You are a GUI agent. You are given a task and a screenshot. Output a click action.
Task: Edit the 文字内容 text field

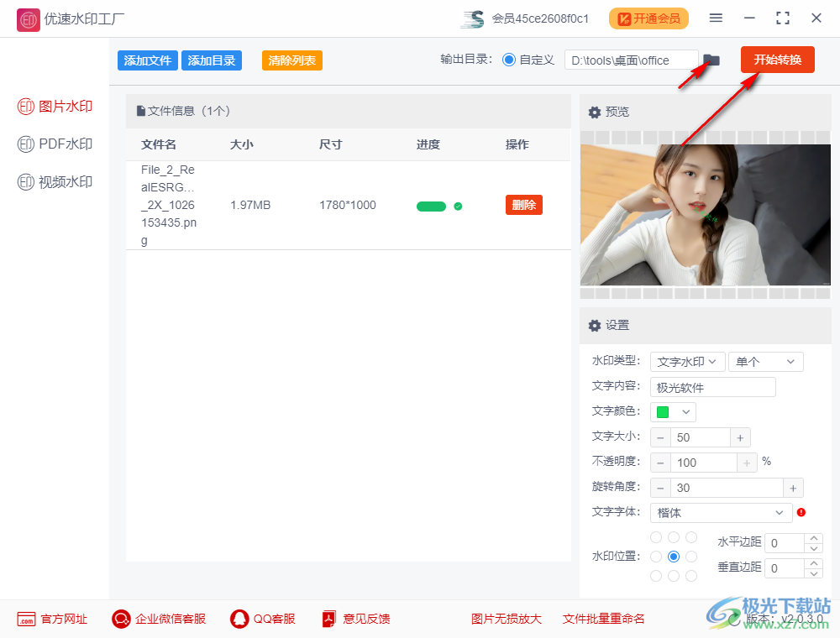click(712, 386)
